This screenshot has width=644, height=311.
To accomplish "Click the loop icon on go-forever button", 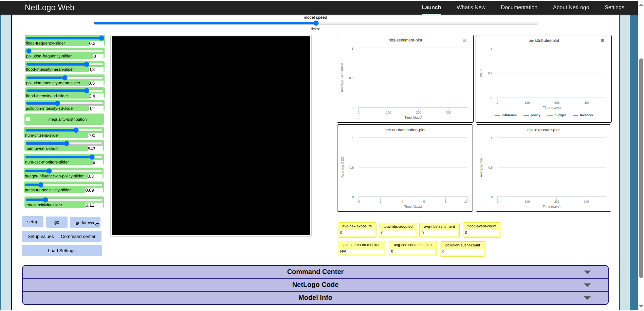I will pyautogui.click(x=97, y=224).
